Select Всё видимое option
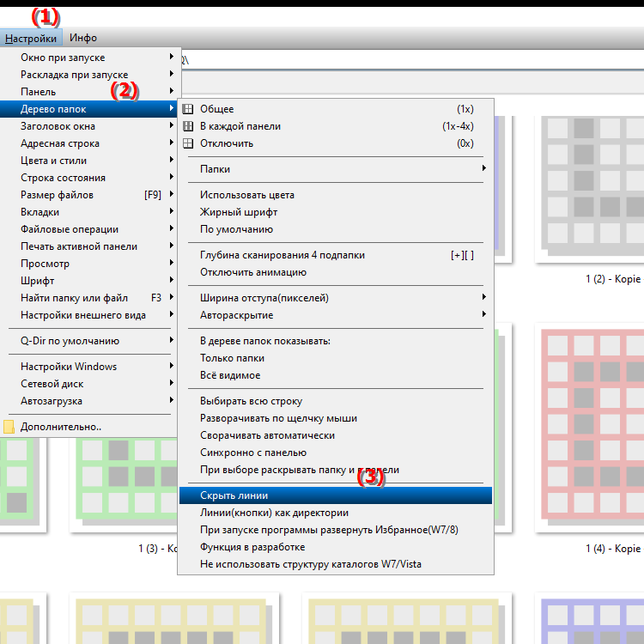Viewport: 644px width, 644px height. 230,375
